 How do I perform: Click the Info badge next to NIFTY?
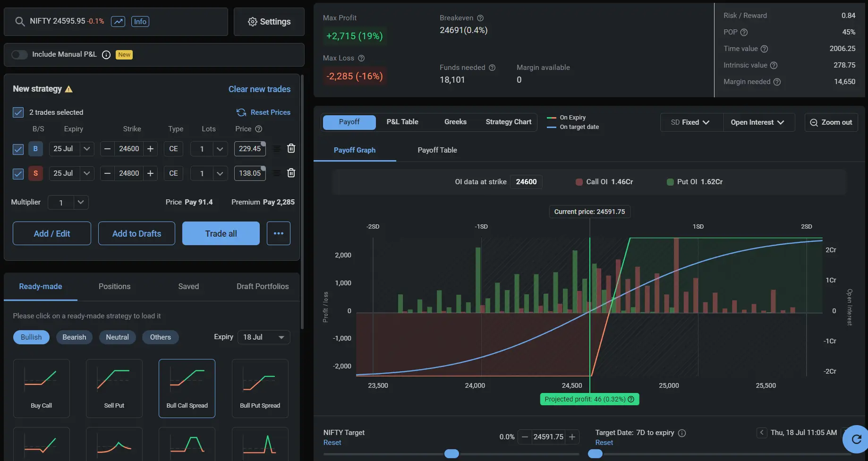[x=140, y=22]
